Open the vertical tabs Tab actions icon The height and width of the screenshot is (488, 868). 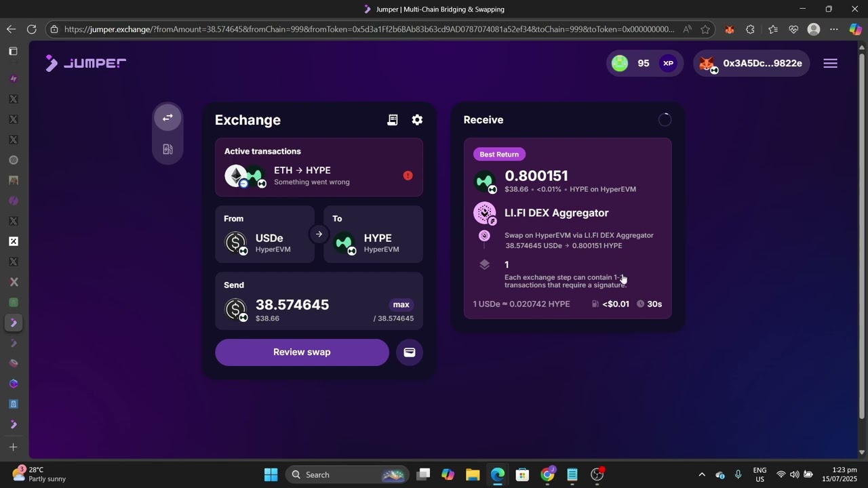(13, 52)
